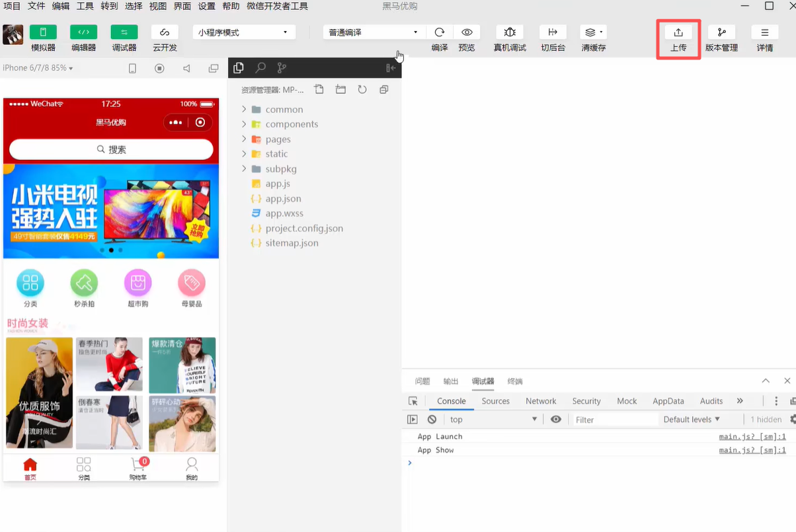Viewport: 796px width, 532px height.
Task: Toggle the editor (编辑器) panel button
Action: pyautogui.click(x=83, y=32)
